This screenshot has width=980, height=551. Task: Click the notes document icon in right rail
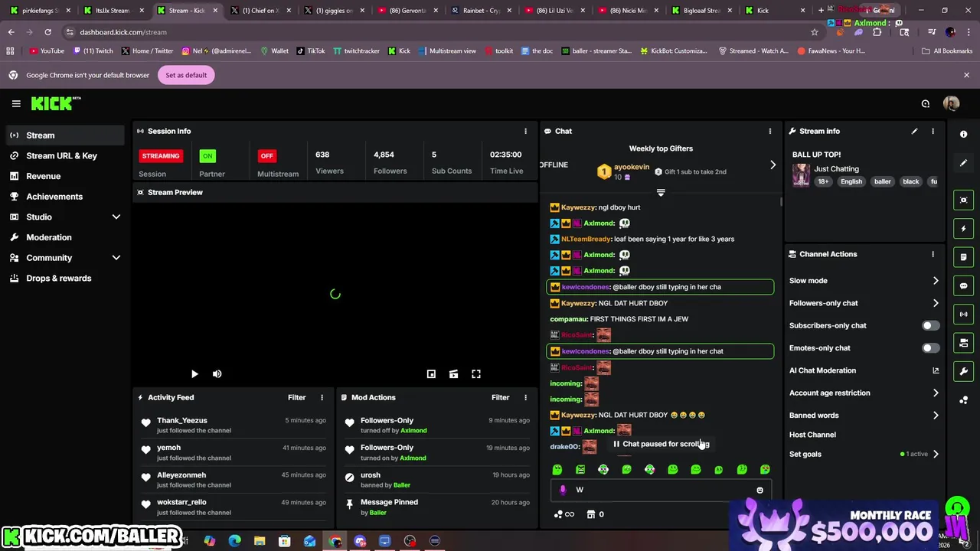[x=963, y=257]
